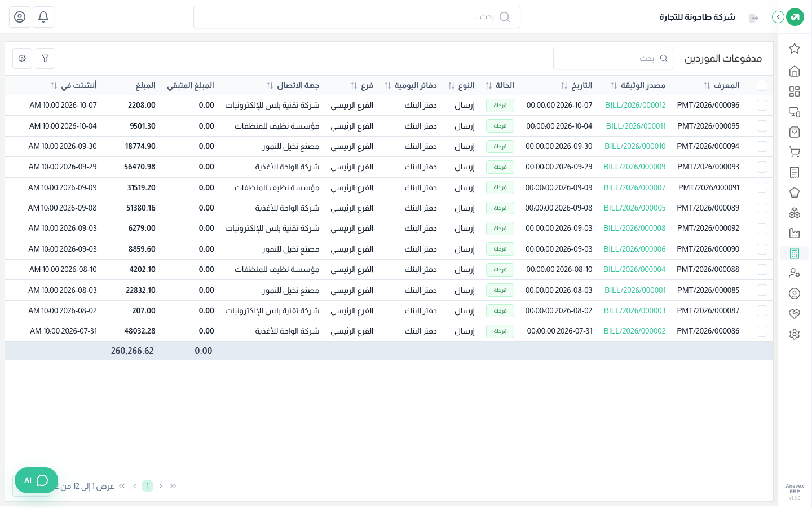Viewport: 812px width, 508px height.
Task: Sort by التاريخ column header
Action: point(576,85)
